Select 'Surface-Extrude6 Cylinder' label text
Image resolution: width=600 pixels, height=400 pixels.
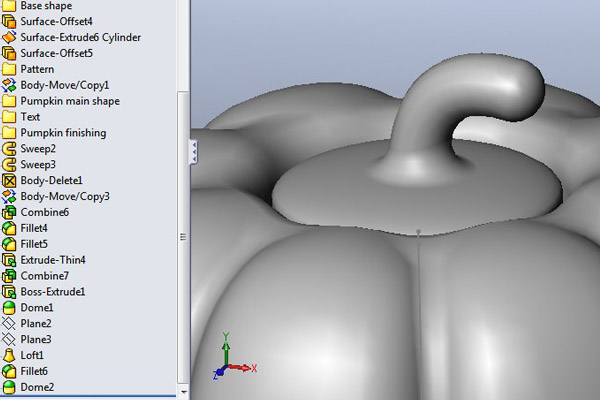coord(80,38)
